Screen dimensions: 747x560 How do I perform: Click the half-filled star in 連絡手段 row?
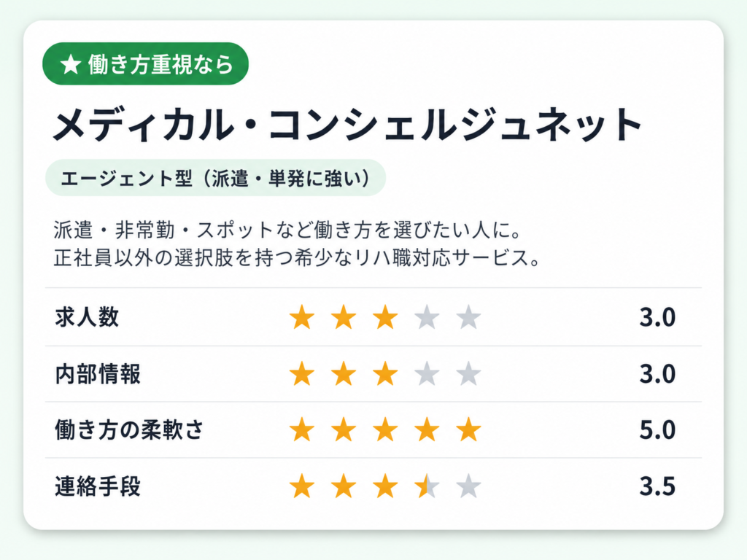pyautogui.click(x=427, y=486)
